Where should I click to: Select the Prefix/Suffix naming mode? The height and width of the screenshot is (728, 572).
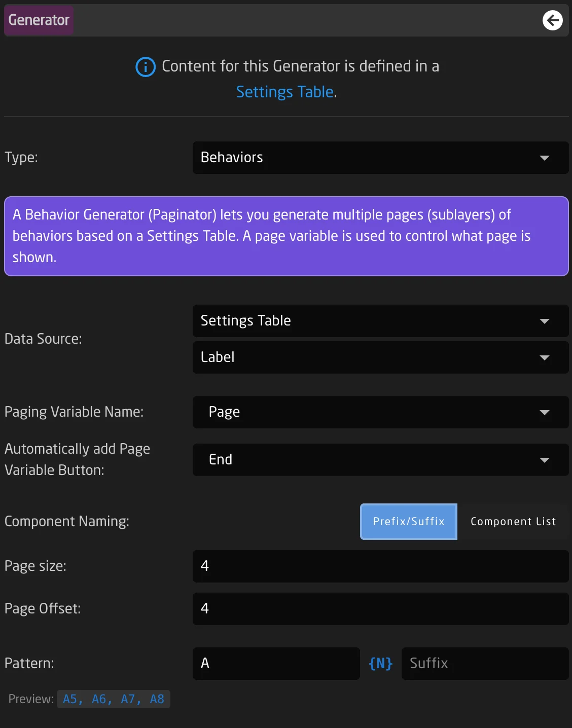408,521
